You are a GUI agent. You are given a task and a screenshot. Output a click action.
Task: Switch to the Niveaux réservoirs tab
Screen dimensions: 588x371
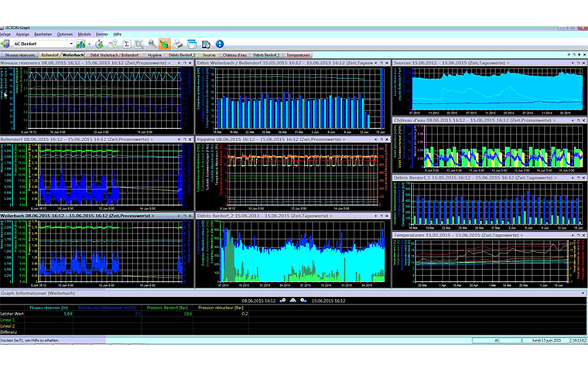[20, 55]
